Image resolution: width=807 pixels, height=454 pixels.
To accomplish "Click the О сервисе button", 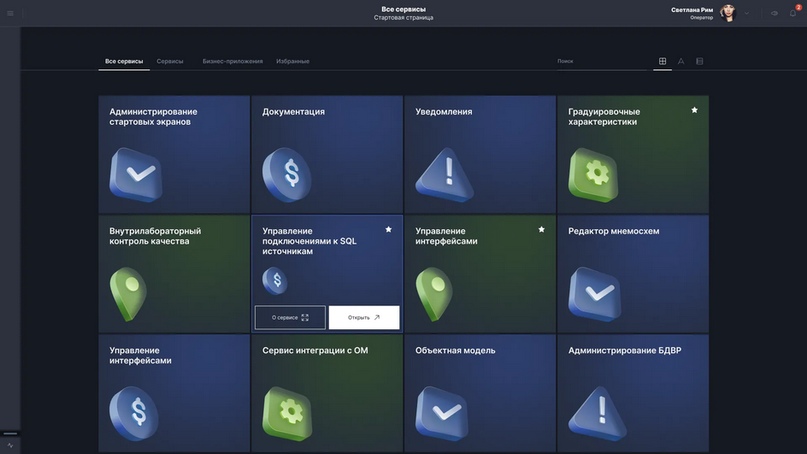I will 290,317.
